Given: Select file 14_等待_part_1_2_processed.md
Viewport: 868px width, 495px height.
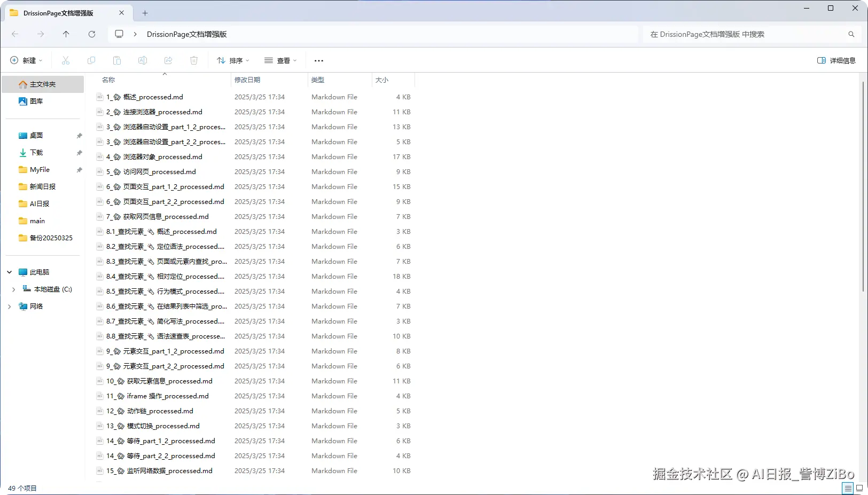Looking at the screenshot, I should tap(255, 441).
